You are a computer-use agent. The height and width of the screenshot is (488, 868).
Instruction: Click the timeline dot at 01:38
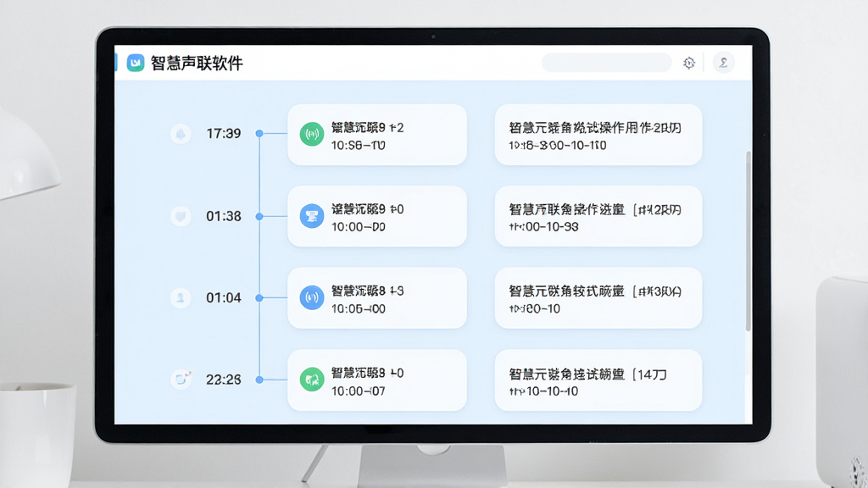coord(259,216)
